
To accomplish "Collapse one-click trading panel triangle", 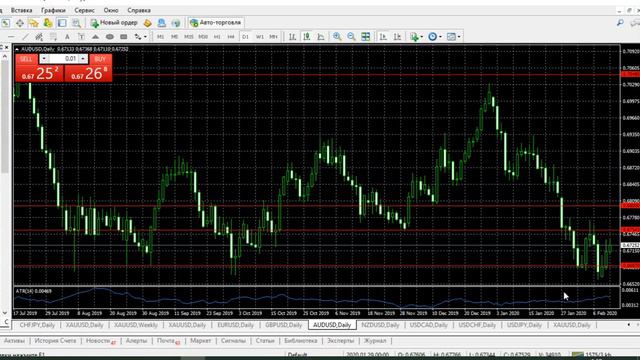I will pos(17,49).
